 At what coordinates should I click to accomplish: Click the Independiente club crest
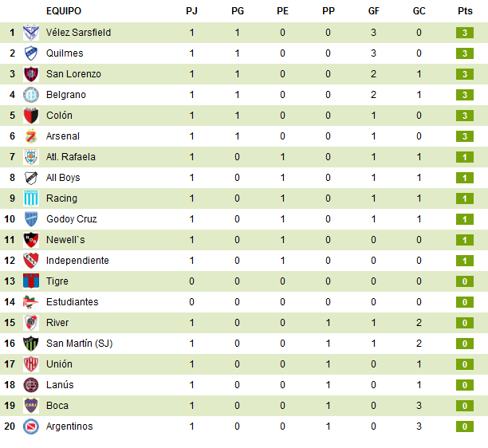pyautogui.click(x=31, y=261)
